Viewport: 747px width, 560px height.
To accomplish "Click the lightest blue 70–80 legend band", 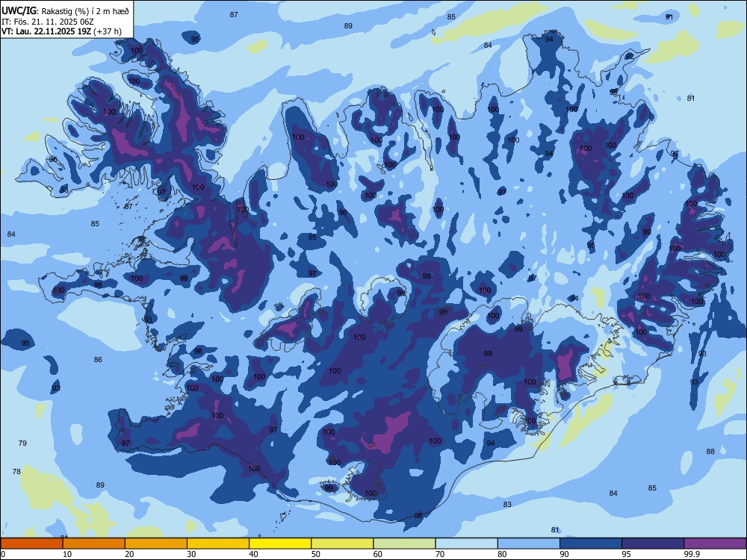I will (466, 544).
